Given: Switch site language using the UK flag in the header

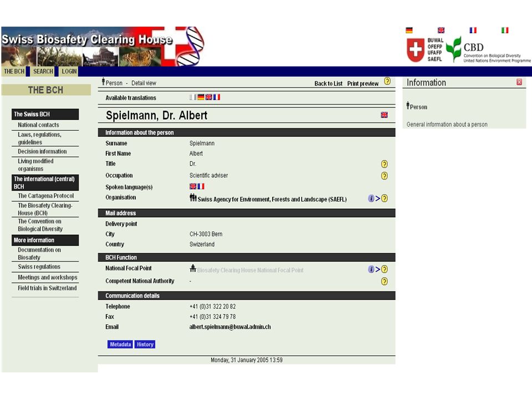Looking at the screenshot, I should point(441,30).
